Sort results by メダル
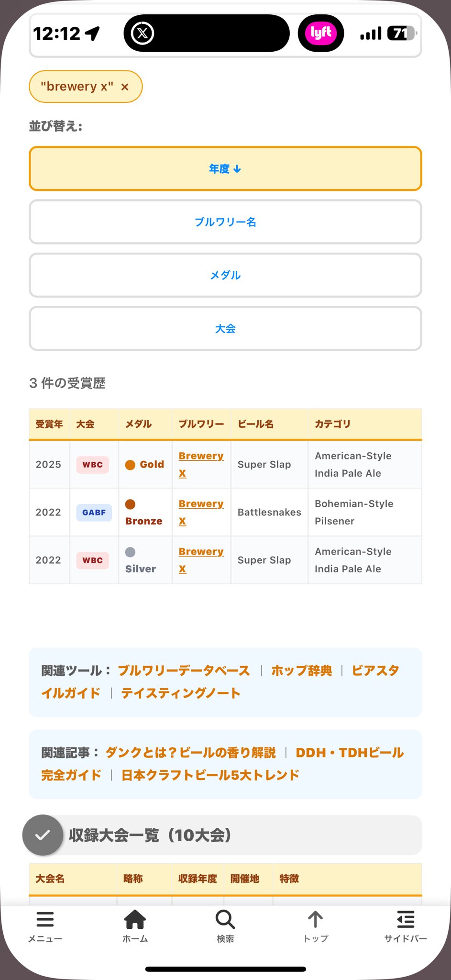This screenshot has height=980, width=451. point(225,275)
